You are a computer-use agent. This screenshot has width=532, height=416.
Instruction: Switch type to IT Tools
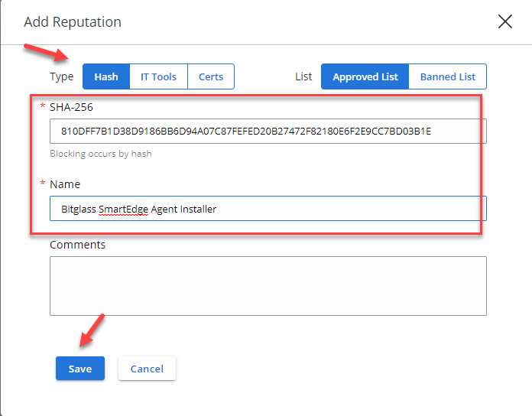tap(158, 76)
